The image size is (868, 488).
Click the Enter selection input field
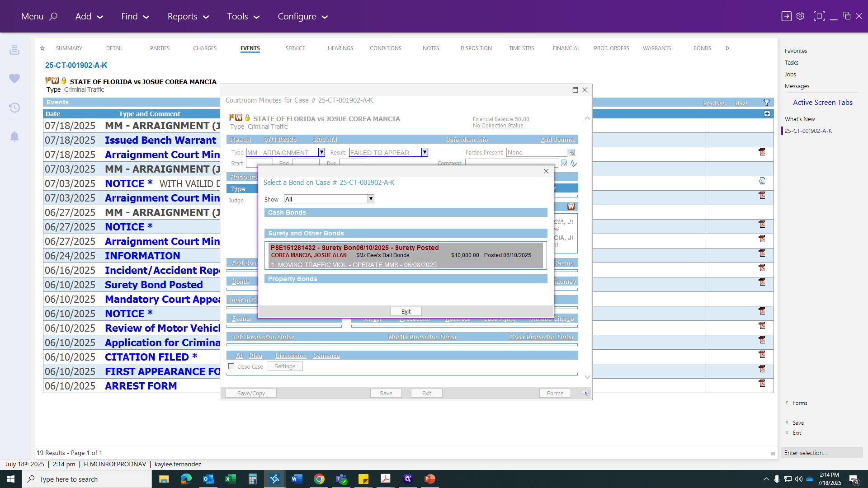click(821, 453)
